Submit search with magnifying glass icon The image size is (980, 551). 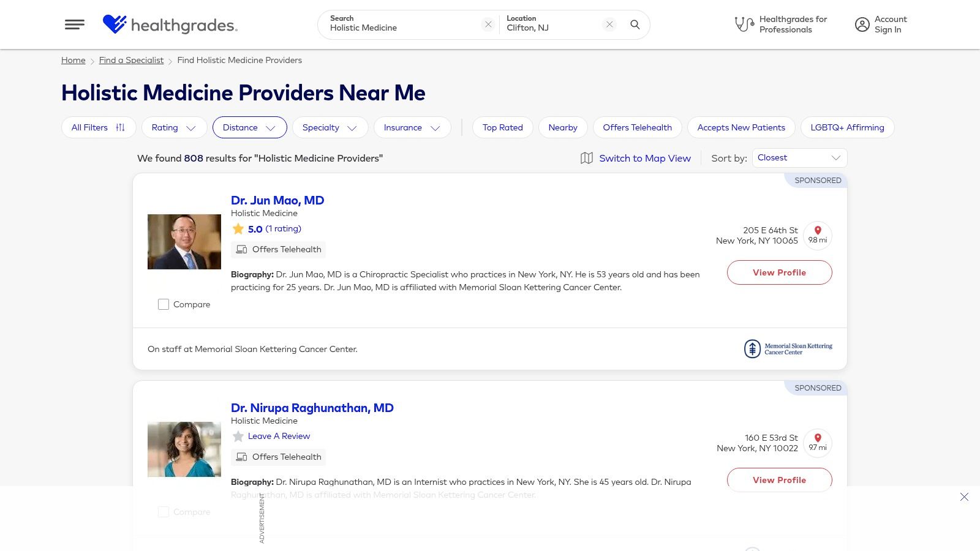point(635,24)
